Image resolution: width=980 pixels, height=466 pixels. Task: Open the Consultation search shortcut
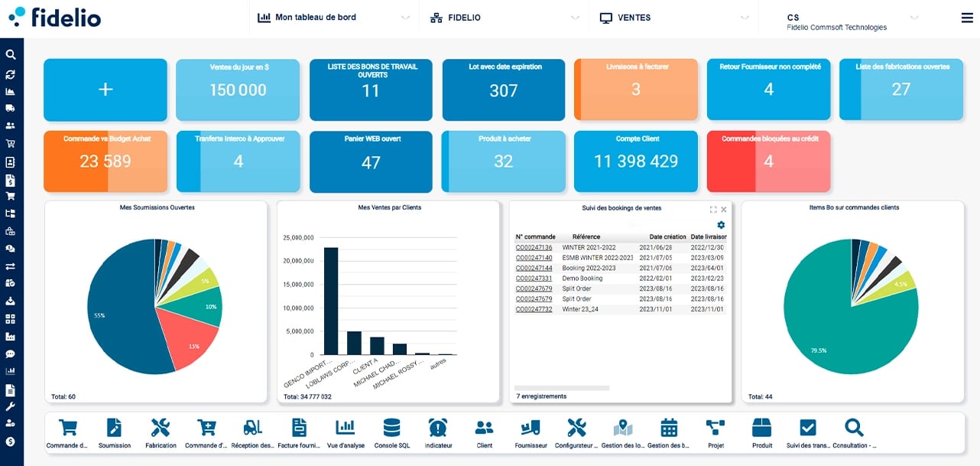click(x=854, y=433)
